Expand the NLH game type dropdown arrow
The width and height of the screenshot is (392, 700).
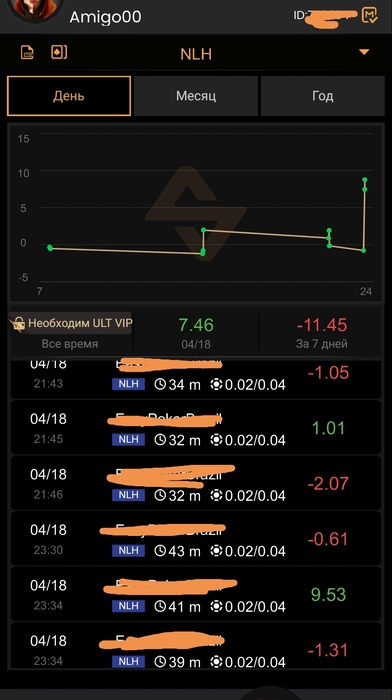coord(364,52)
